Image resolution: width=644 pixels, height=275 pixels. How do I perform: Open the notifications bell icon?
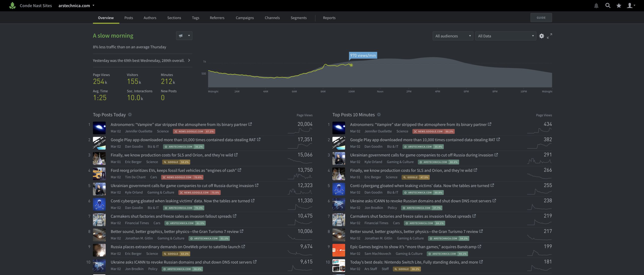pyautogui.click(x=596, y=5)
